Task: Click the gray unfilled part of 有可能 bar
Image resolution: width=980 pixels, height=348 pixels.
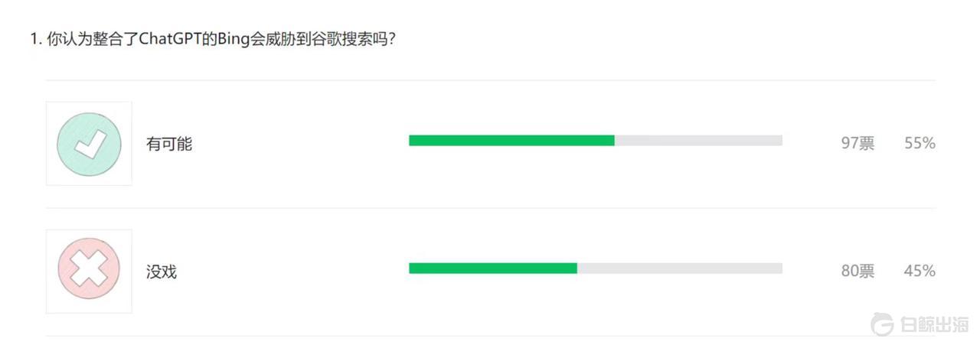Action: (x=698, y=141)
